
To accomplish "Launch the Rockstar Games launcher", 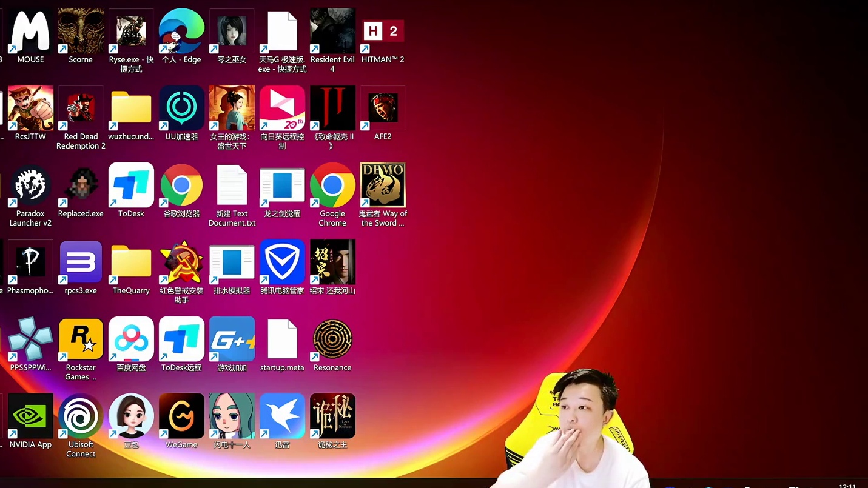I will [x=81, y=339].
